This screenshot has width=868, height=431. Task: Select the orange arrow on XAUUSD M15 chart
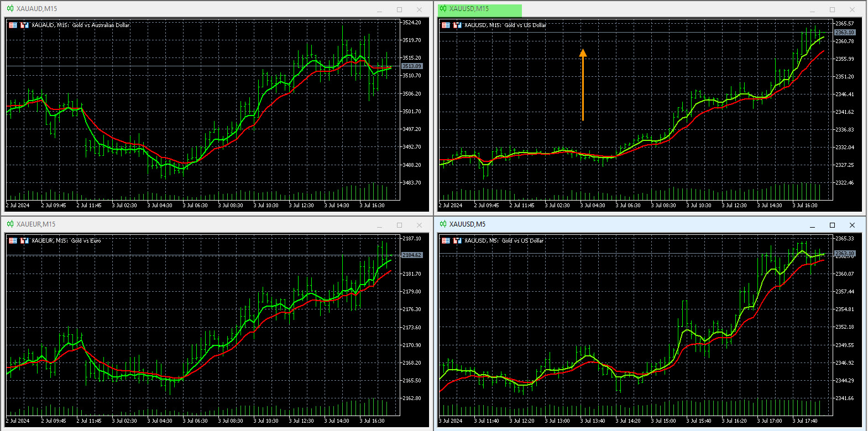[583, 83]
